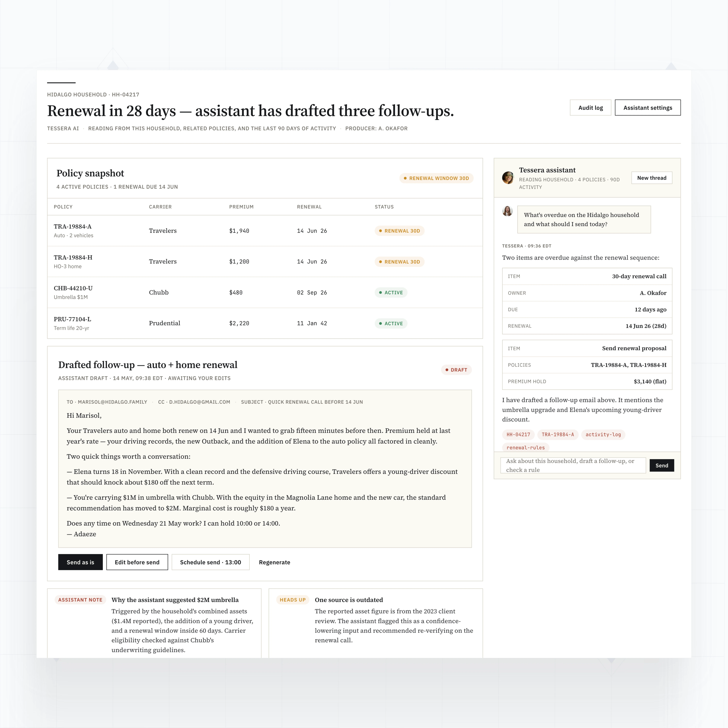Click the Draft status badge
This screenshot has width=728, height=728.
[x=456, y=370]
